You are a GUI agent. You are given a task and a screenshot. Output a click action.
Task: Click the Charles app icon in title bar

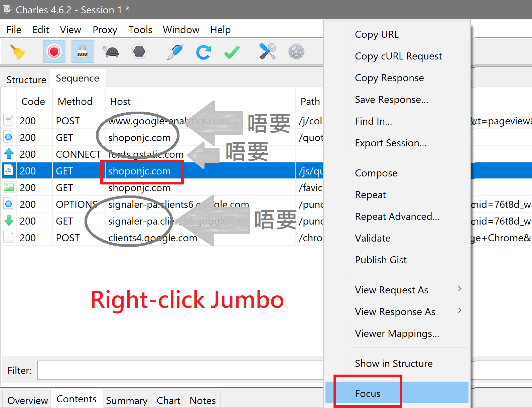(x=7, y=10)
